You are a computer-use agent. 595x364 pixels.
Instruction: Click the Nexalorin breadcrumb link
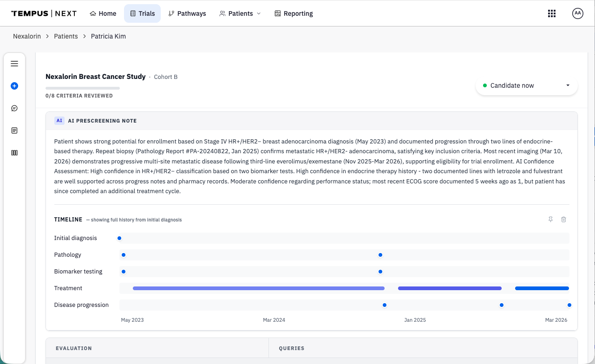coord(27,36)
